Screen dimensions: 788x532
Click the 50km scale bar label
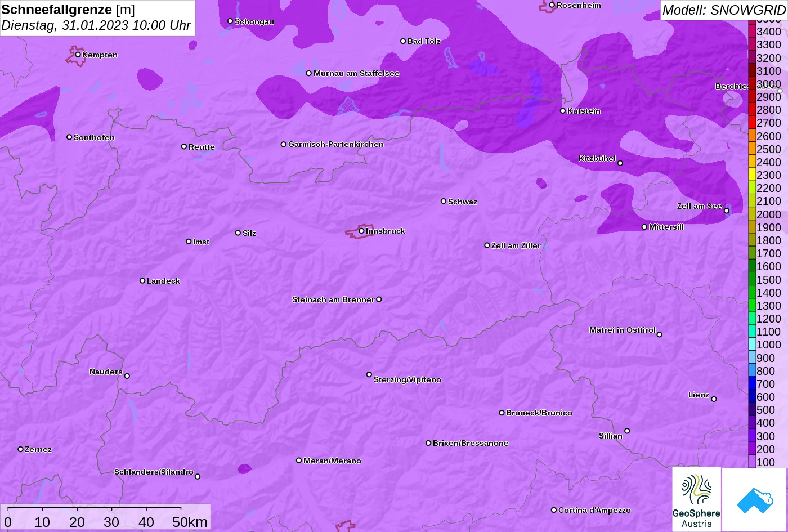click(x=190, y=522)
